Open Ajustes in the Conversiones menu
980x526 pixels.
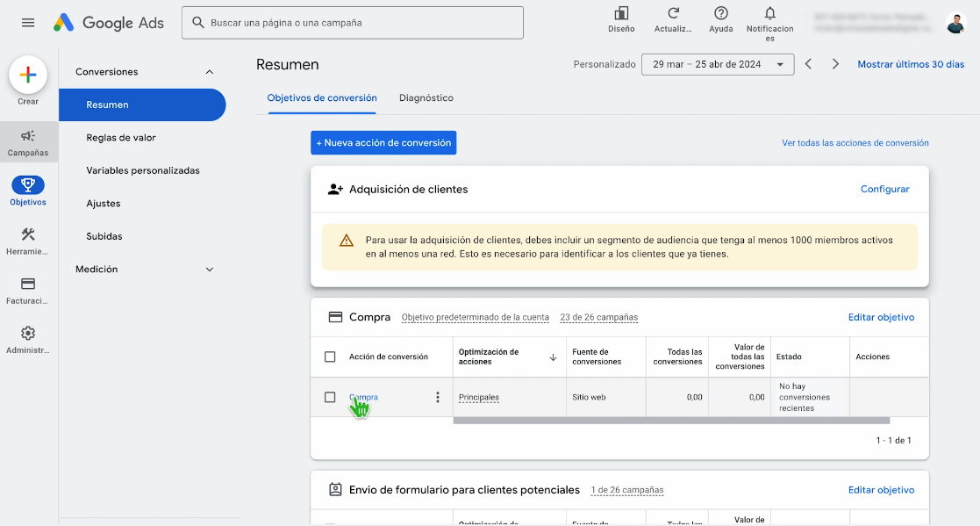(104, 203)
